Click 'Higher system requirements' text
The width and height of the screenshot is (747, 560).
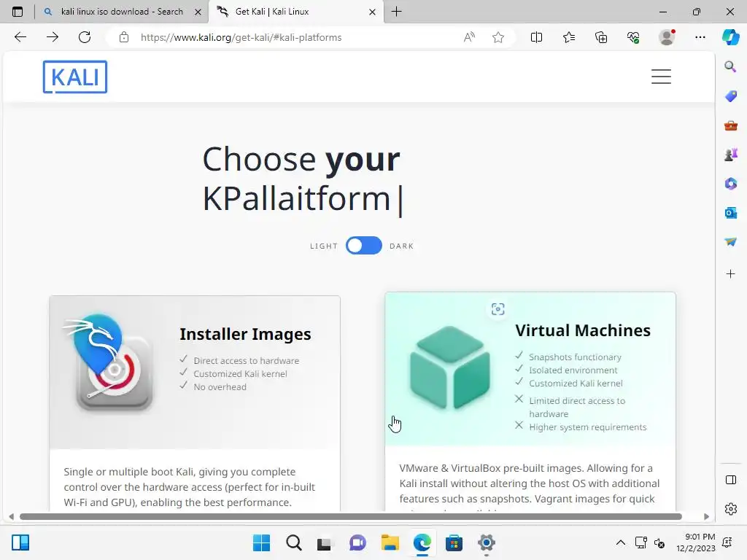tap(587, 427)
